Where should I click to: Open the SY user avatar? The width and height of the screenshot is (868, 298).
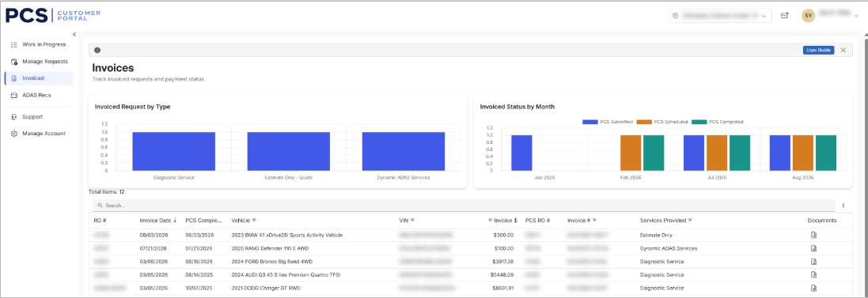[x=808, y=16]
